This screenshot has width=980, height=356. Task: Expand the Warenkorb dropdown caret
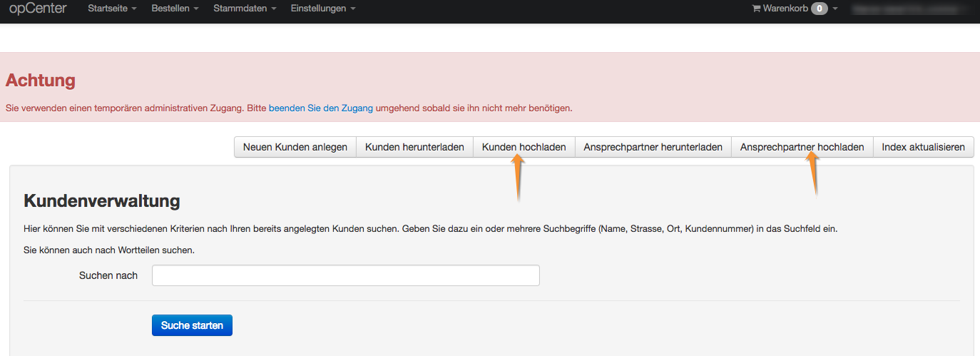835,9
